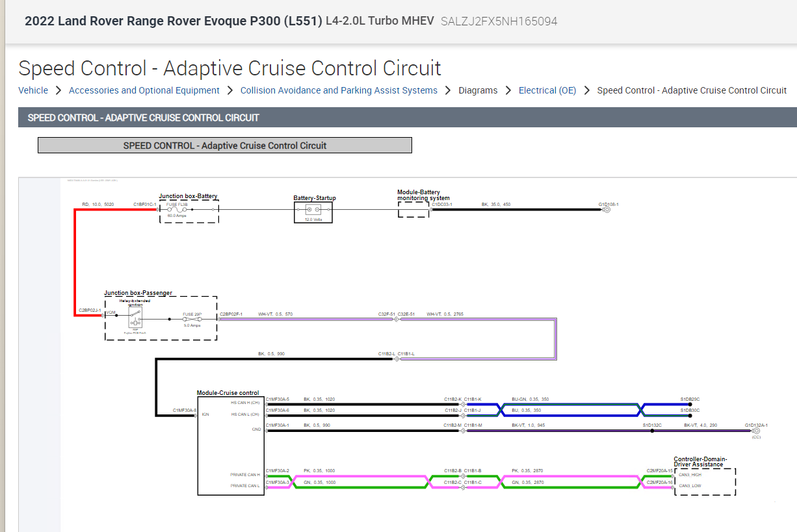This screenshot has width=797, height=532.
Task: Click wire label GN, 0.35, 2870
Action: [528, 482]
